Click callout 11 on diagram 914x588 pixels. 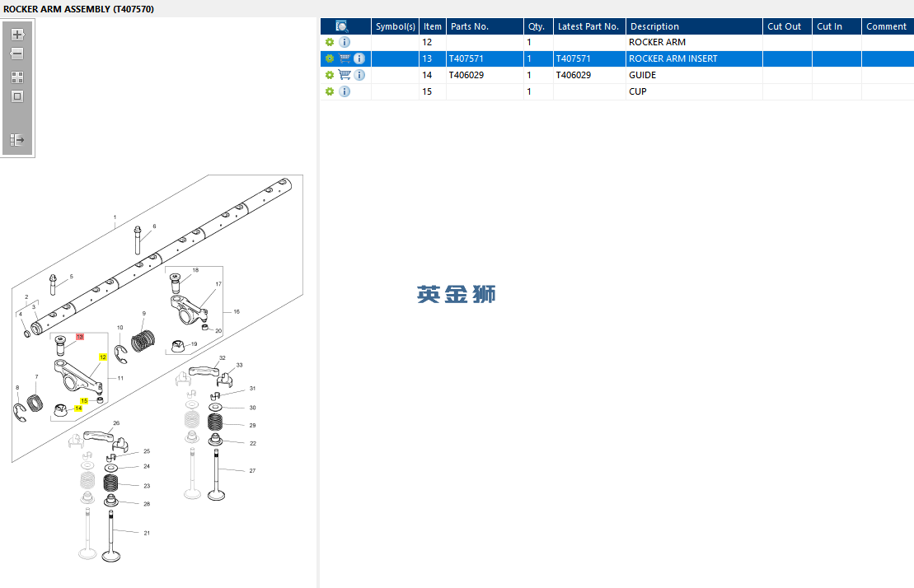click(x=120, y=379)
